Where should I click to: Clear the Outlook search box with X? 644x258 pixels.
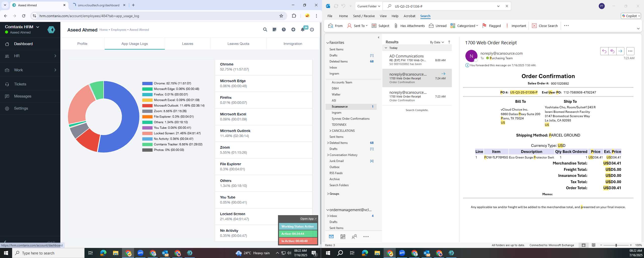click(x=507, y=6)
